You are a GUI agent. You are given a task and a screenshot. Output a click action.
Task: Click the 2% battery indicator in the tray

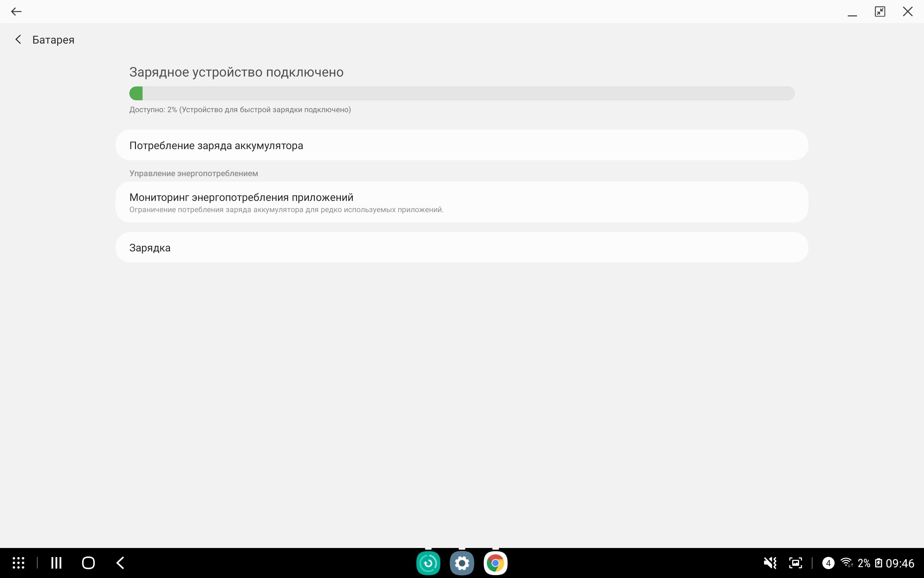pos(870,563)
